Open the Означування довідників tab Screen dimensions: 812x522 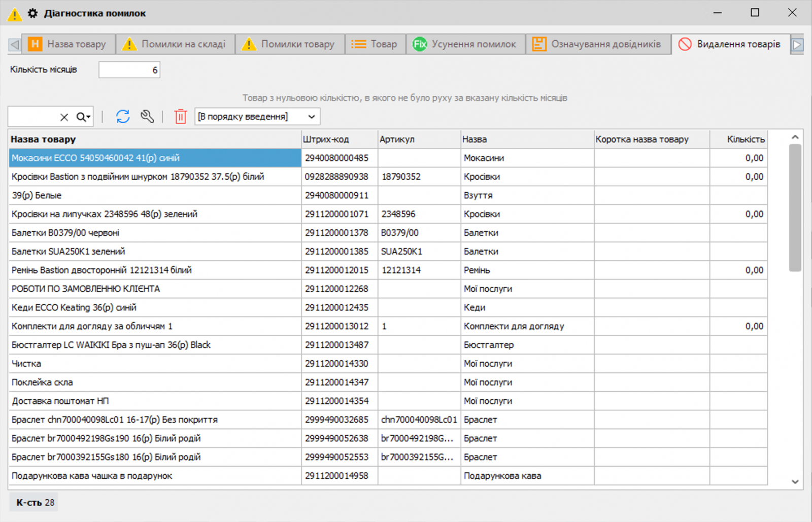click(x=598, y=44)
